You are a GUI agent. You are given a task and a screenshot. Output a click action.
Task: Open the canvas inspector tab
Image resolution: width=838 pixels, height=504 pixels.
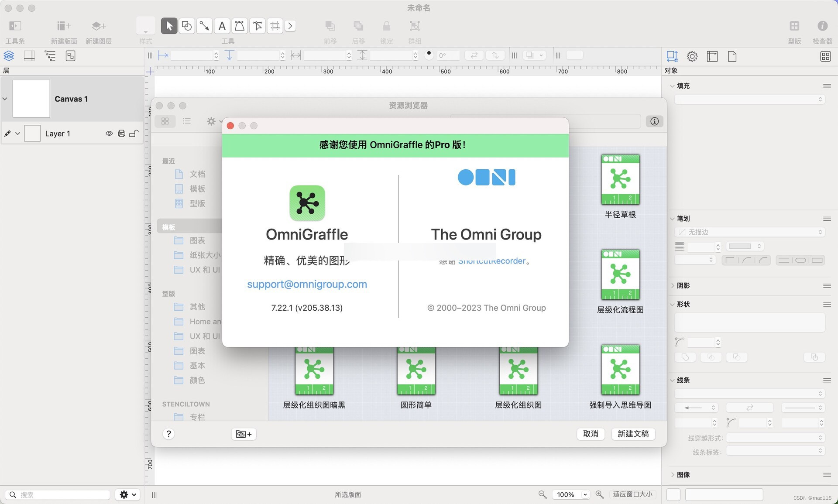point(712,56)
